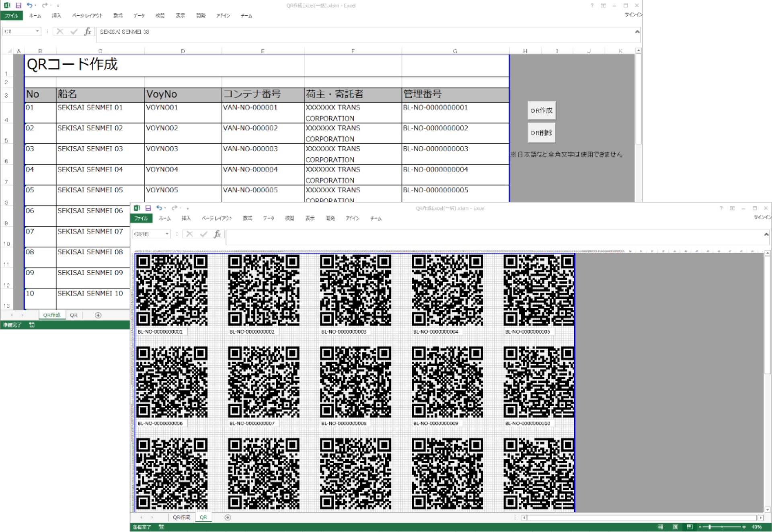Undo last action in the front Excel window
772x532 pixels.
coord(159,208)
